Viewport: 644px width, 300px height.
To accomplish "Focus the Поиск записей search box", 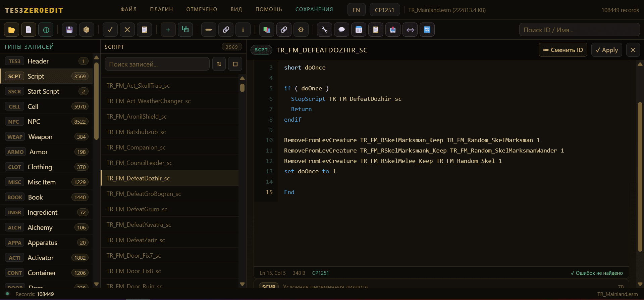I will coord(157,64).
